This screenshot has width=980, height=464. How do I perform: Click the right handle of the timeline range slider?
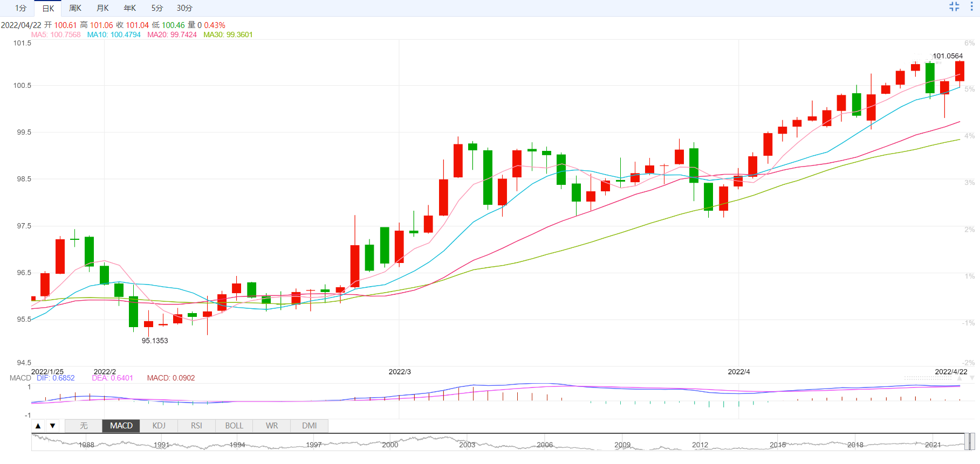pyautogui.click(x=972, y=442)
